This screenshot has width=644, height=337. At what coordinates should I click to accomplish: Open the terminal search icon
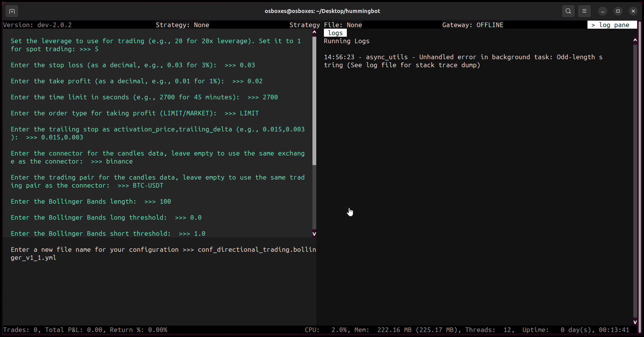[568, 11]
